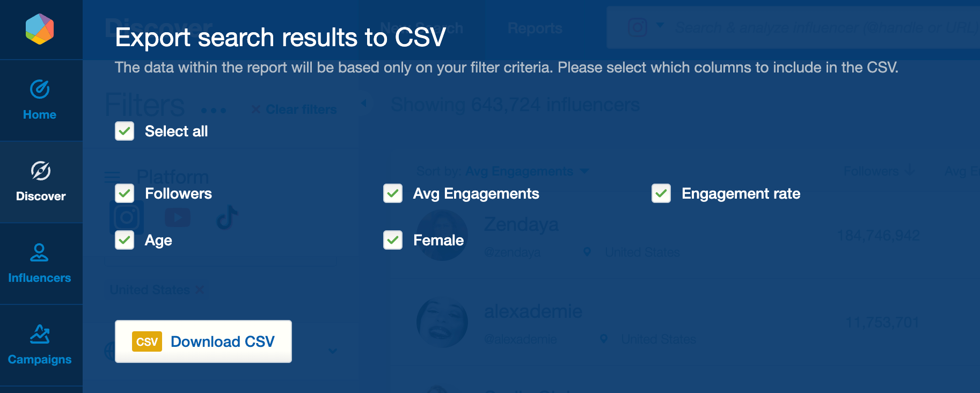Select the YouTube platform icon
Screen dimensions: 980x393
[178, 217]
